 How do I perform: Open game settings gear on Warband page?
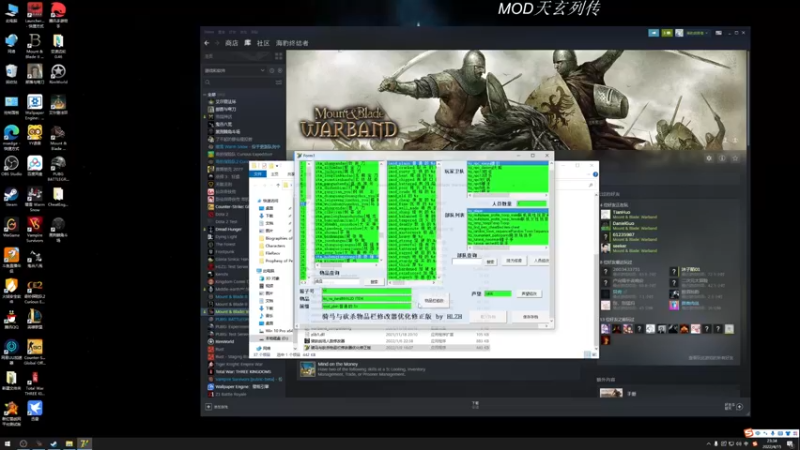(709, 158)
